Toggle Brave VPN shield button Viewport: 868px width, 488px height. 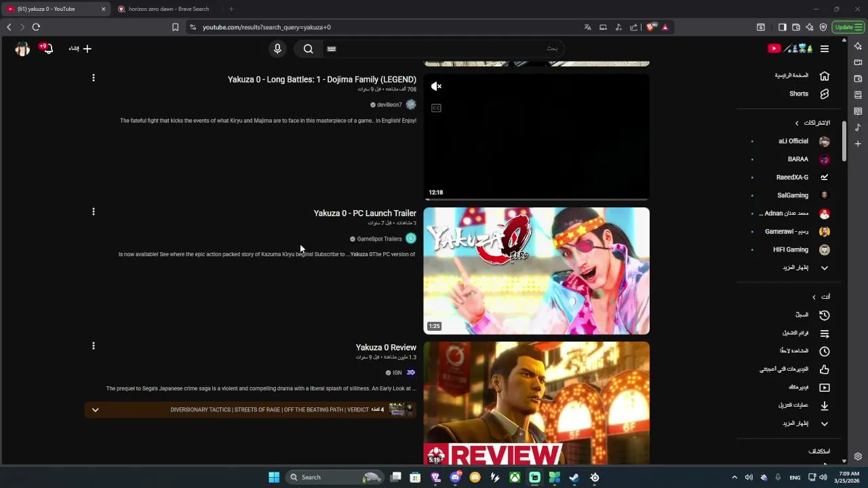[x=823, y=27]
